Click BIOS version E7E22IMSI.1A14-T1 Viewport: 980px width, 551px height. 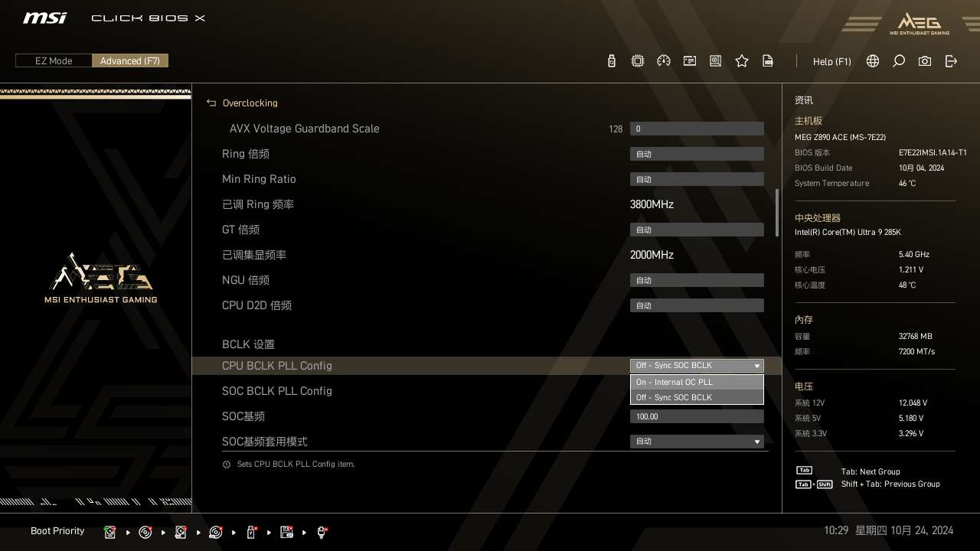[933, 152]
